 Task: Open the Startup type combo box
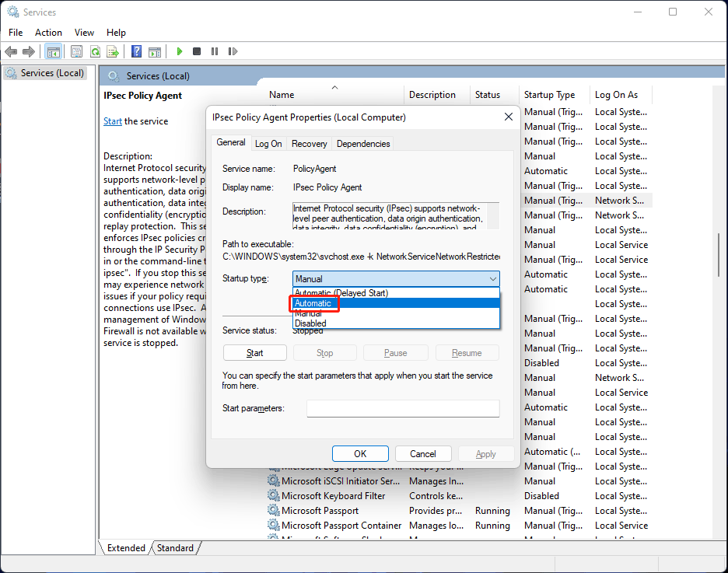(x=396, y=279)
